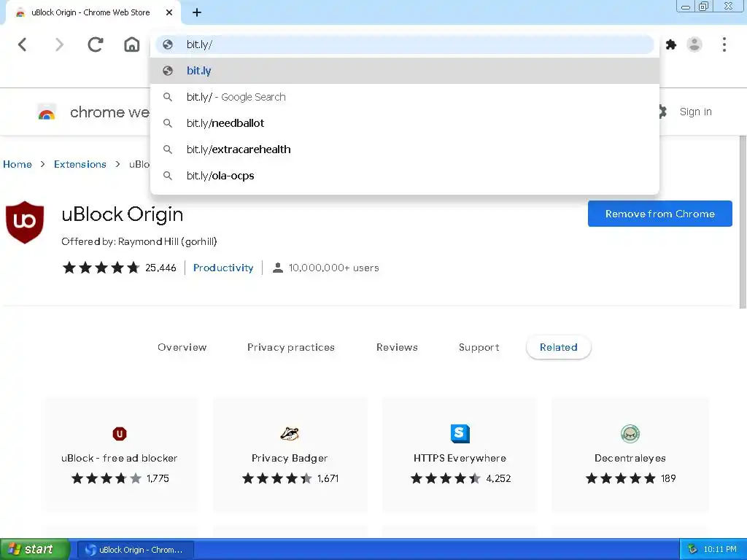
Task: Click the uBlock Origin taskbar window button
Action: click(x=135, y=550)
